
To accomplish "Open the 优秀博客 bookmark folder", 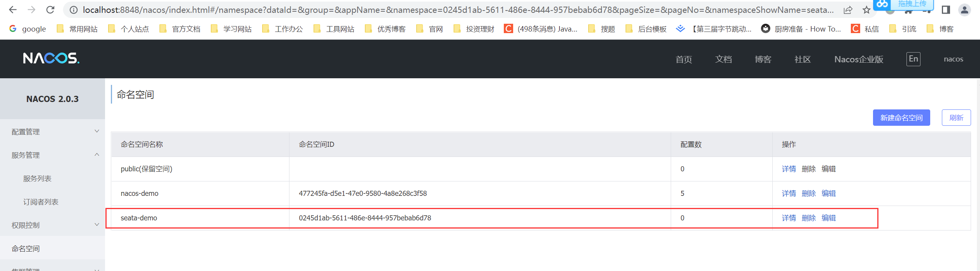I will (x=385, y=29).
